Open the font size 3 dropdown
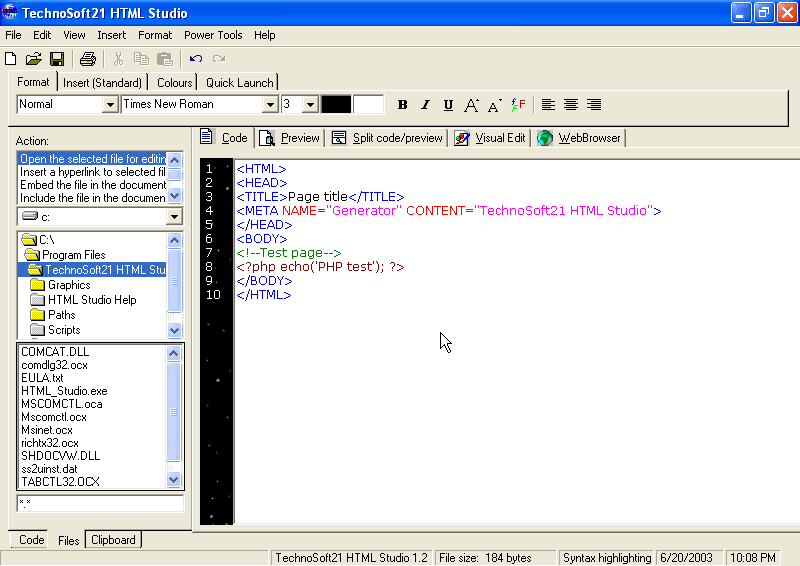Viewport: 800px width, 566px height. pos(310,105)
